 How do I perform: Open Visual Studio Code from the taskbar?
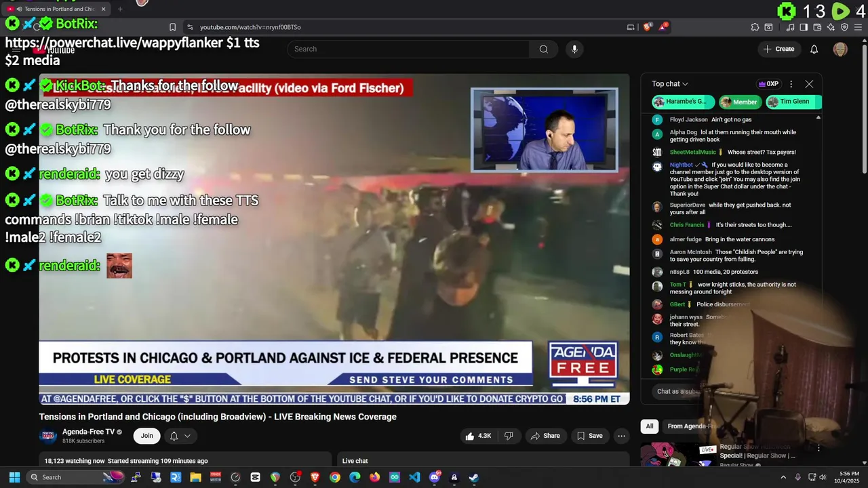coord(414,477)
